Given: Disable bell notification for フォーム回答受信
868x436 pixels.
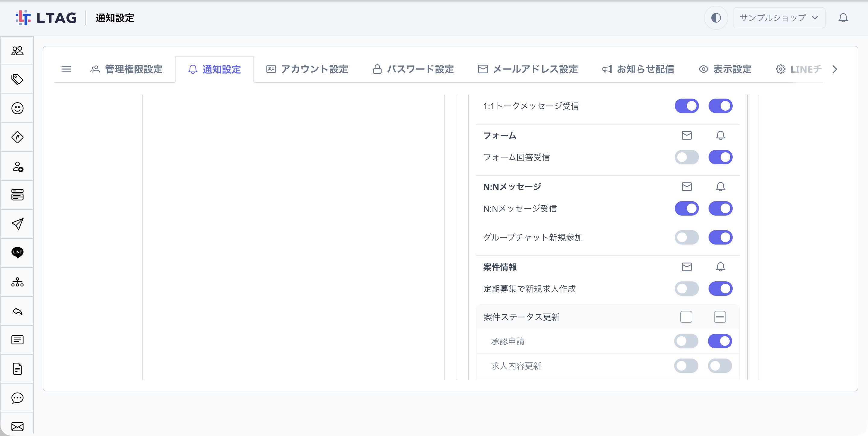Looking at the screenshot, I should (x=720, y=157).
